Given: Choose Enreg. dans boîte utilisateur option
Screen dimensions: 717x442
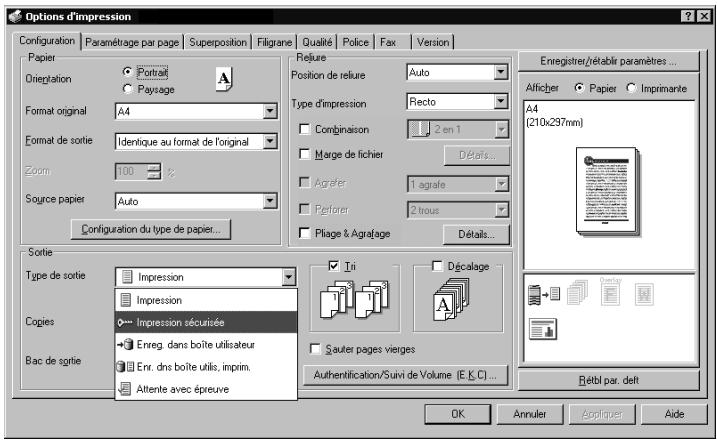Looking at the screenshot, I should 206,345.
